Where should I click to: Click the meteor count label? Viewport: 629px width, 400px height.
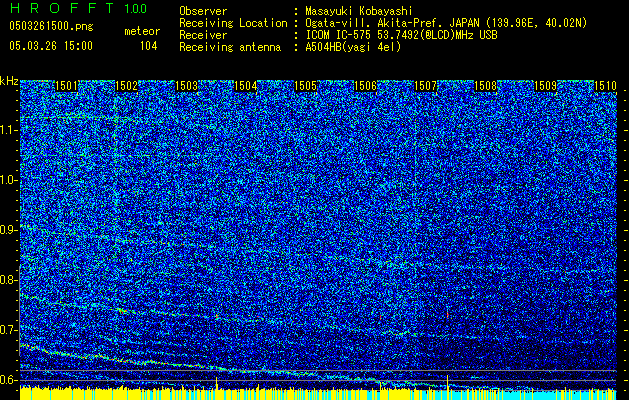click(142, 31)
